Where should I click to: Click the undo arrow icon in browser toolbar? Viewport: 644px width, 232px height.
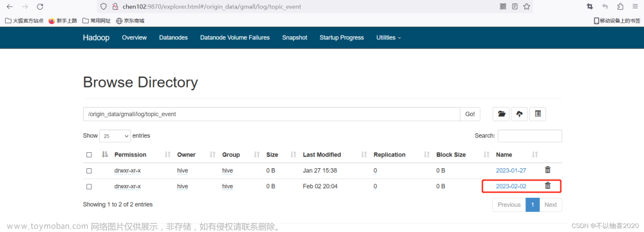pyautogui.click(x=605, y=6)
